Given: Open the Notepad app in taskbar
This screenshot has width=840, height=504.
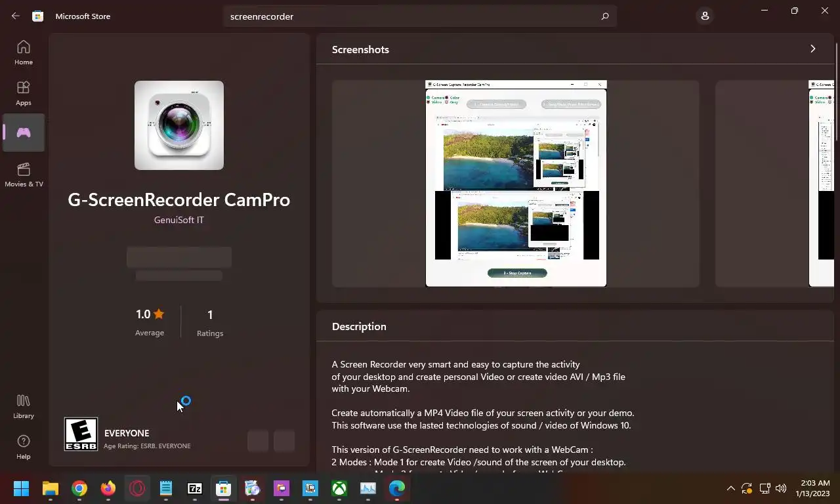Looking at the screenshot, I should (x=166, y=488).
